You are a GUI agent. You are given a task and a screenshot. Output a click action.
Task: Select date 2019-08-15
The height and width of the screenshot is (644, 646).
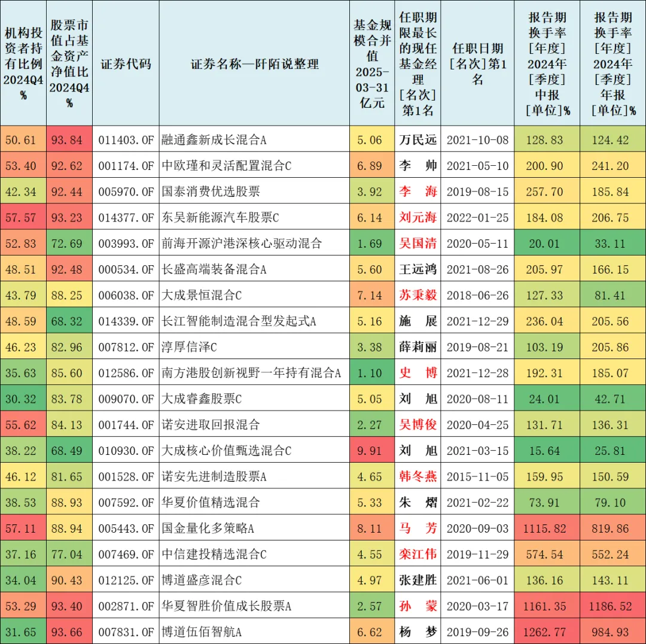(x=477, y=192)
